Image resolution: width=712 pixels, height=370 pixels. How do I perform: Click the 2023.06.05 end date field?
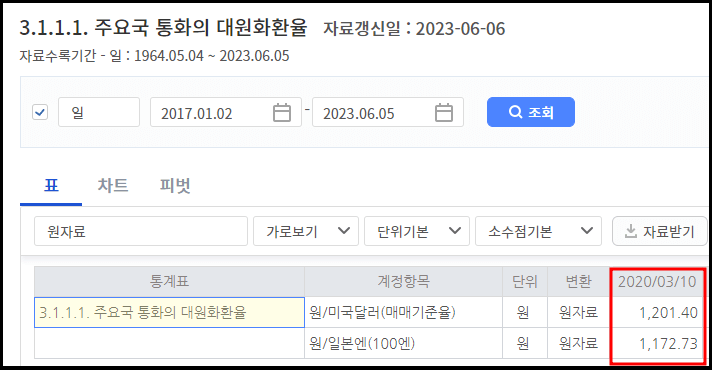pos(388,112)
